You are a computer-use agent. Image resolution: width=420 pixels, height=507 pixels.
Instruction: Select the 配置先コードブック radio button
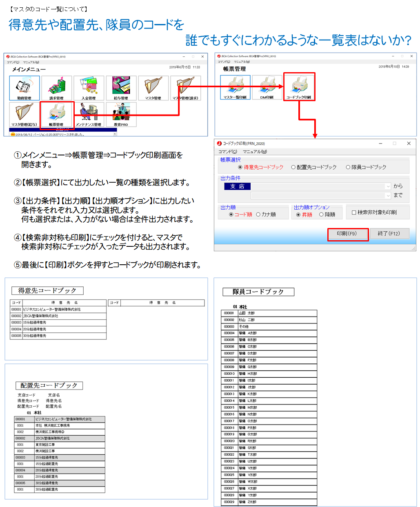coord(293,167)
